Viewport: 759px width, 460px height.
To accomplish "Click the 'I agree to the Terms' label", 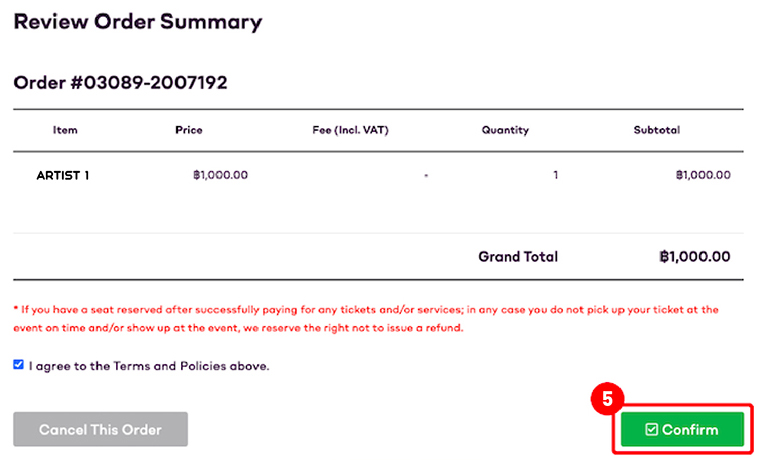I will click(149, 366).
